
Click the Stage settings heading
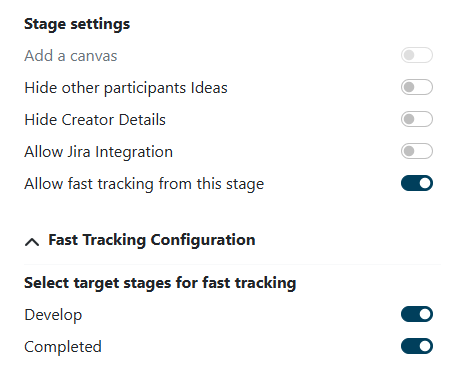tap(77, 25)
